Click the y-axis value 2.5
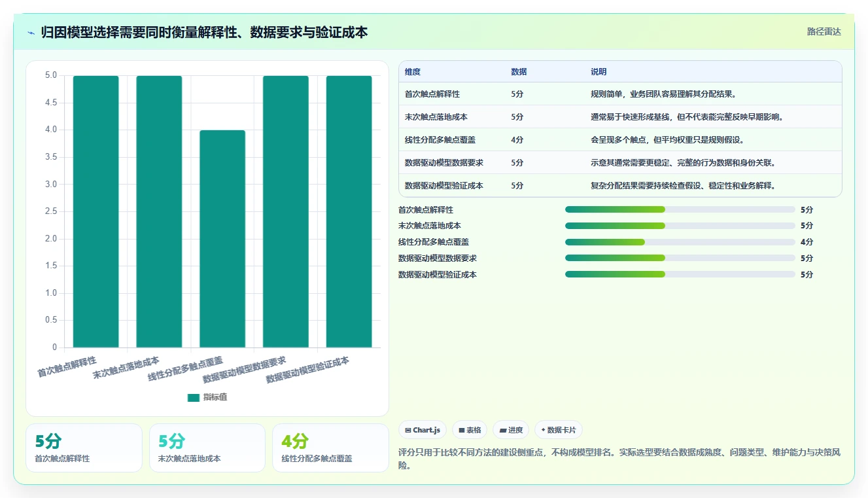Viewport: 868px width, 498px height. coord(50,211)
